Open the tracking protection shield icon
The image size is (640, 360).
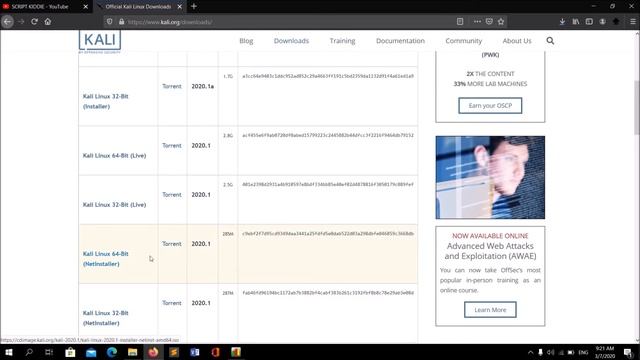[109, 22]
